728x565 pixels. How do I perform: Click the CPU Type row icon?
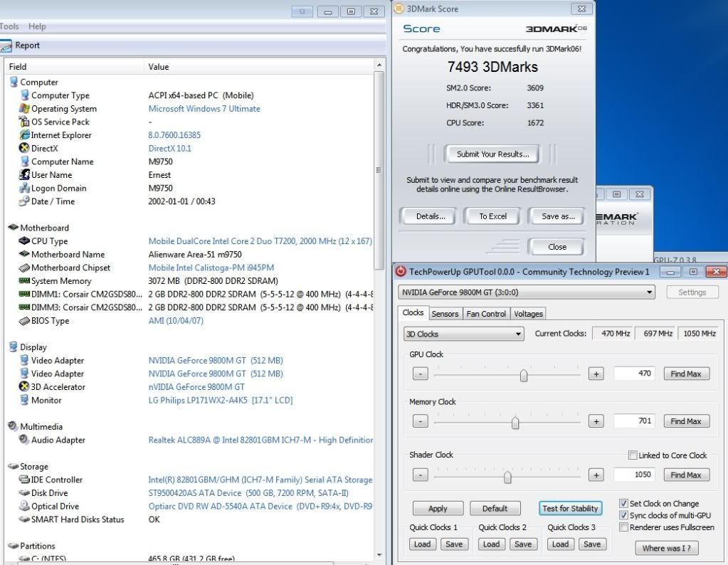tap(24, 241)
